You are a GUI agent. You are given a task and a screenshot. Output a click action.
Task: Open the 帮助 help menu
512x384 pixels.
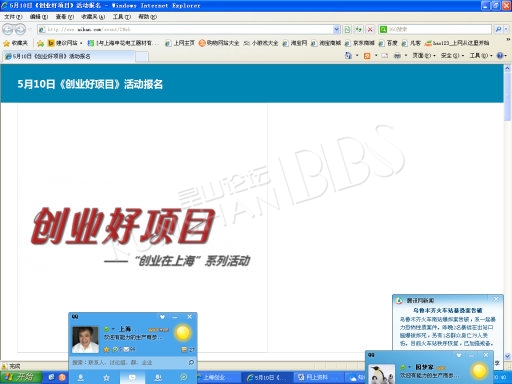(147, 16)
